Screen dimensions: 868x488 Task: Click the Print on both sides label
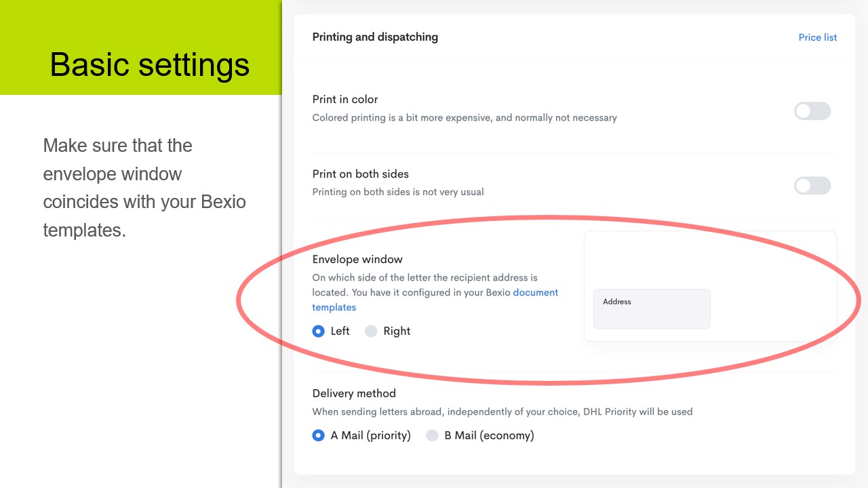[x=360, y=174]
